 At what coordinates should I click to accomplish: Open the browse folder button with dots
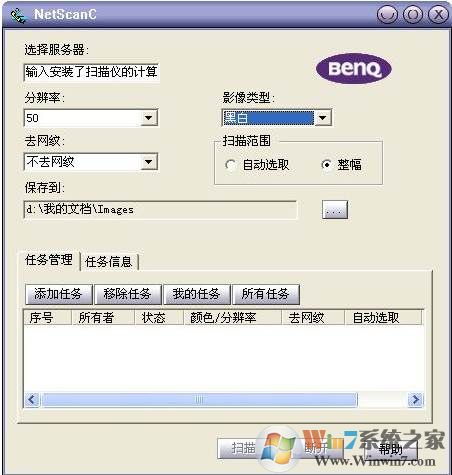(x=335, y=210)
